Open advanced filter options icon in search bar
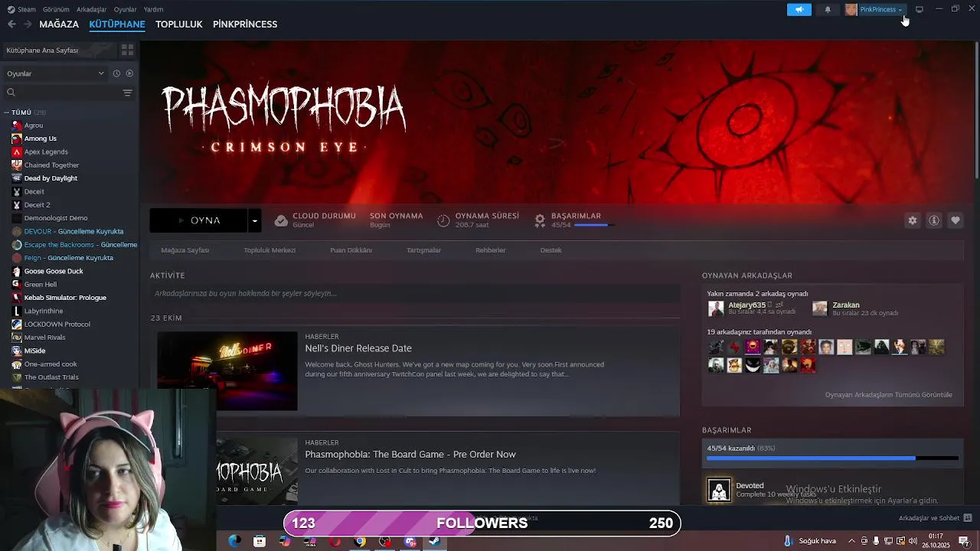Viewport: 980px width, 551px height. [127, 93]
